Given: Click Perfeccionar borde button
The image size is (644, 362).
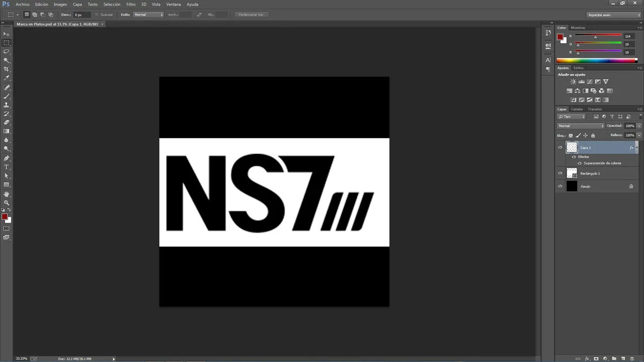Looking at the screenshot, I should click(252, 15).
